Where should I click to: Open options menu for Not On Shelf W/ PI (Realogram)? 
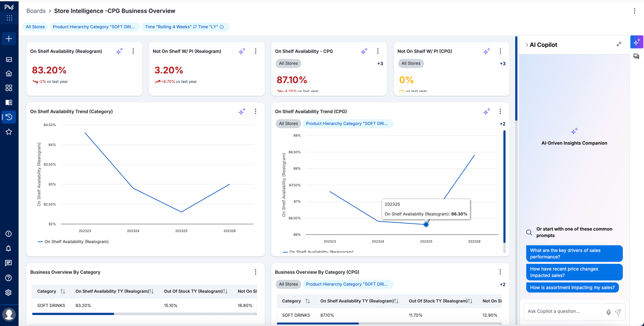pyautogui.click(x=256, y=51)
